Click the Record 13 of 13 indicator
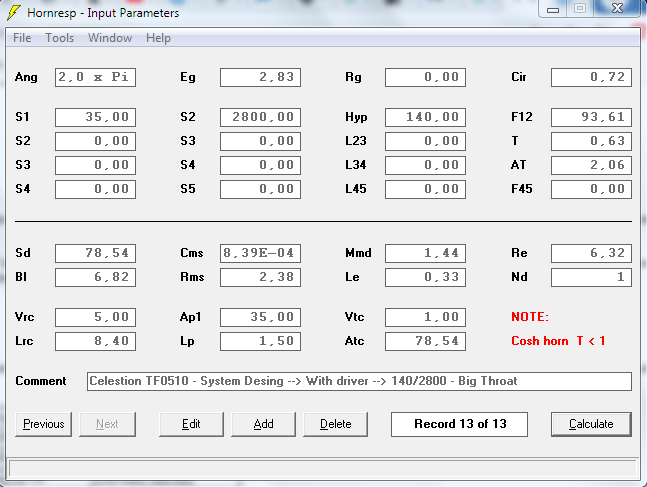Viewport: 647px width, 487px height. tap(459, 424)
